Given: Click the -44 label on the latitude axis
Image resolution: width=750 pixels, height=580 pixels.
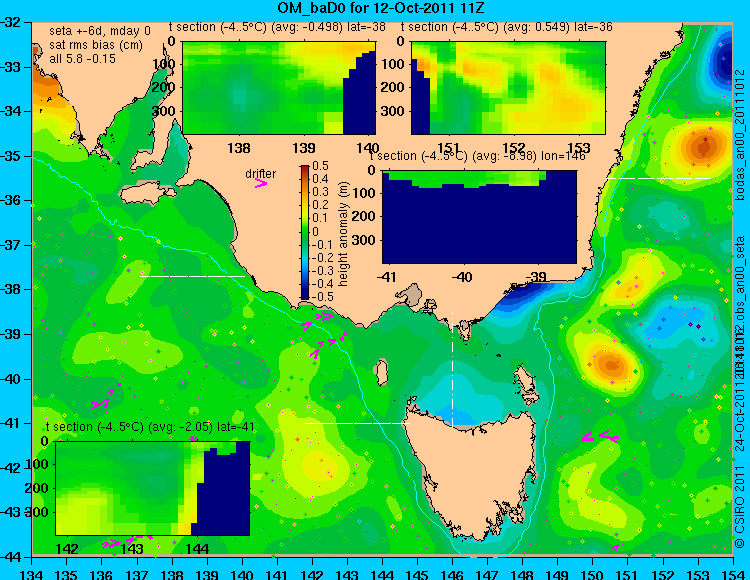Looking at the screenshot, I should (10, 557).
